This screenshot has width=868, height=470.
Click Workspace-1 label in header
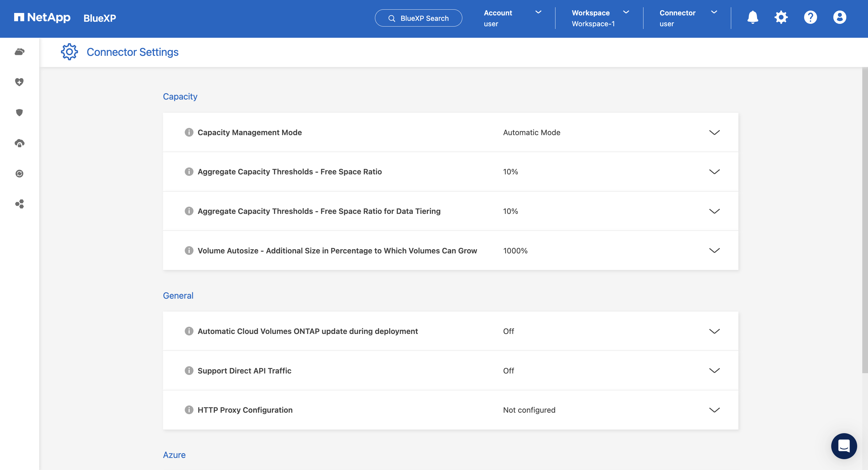[593, 24]
